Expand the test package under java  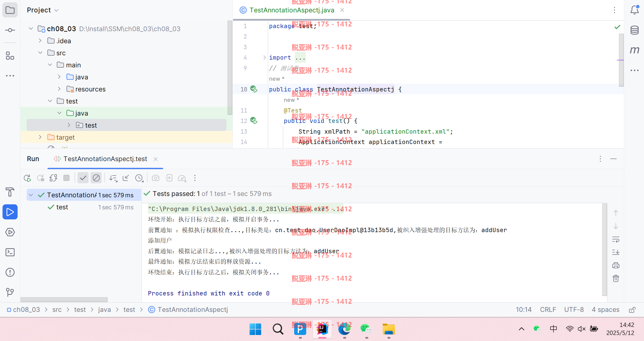[x=69, y=125]
